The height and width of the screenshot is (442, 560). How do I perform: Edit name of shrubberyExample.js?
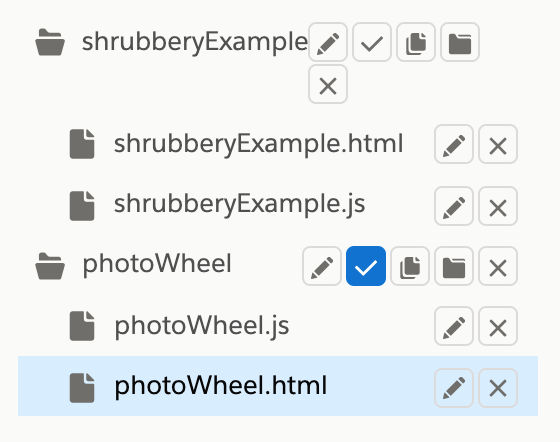click(x=454, y=206)
